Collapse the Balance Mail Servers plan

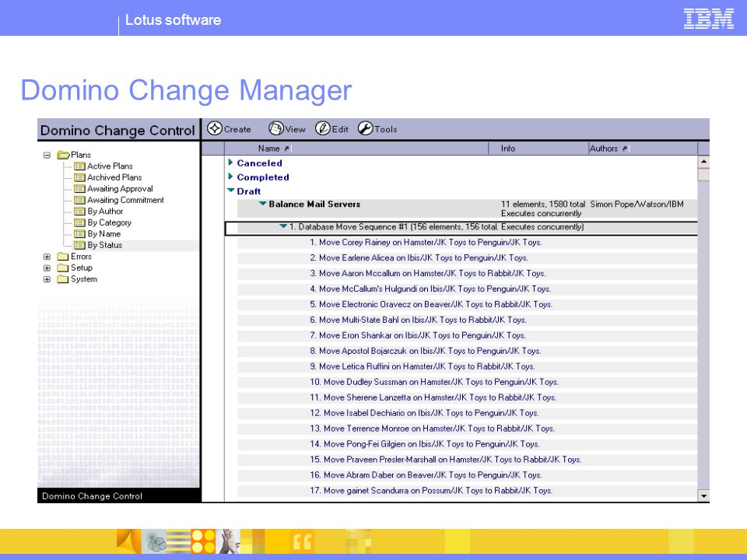click(262, 203)
